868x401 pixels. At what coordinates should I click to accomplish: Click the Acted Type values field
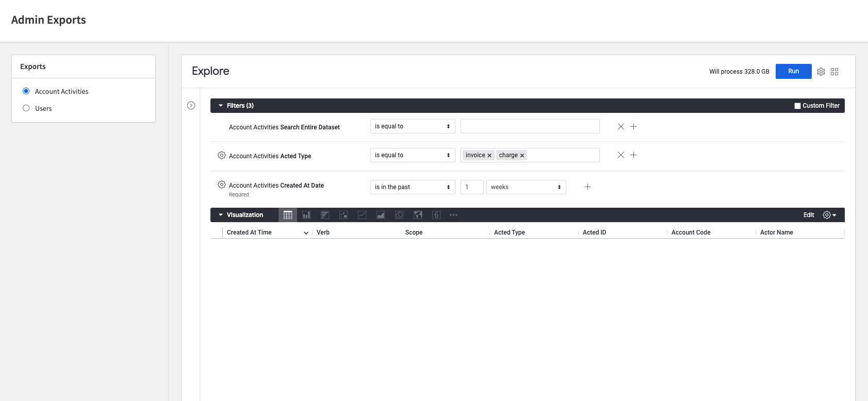[x=530, y=155]
